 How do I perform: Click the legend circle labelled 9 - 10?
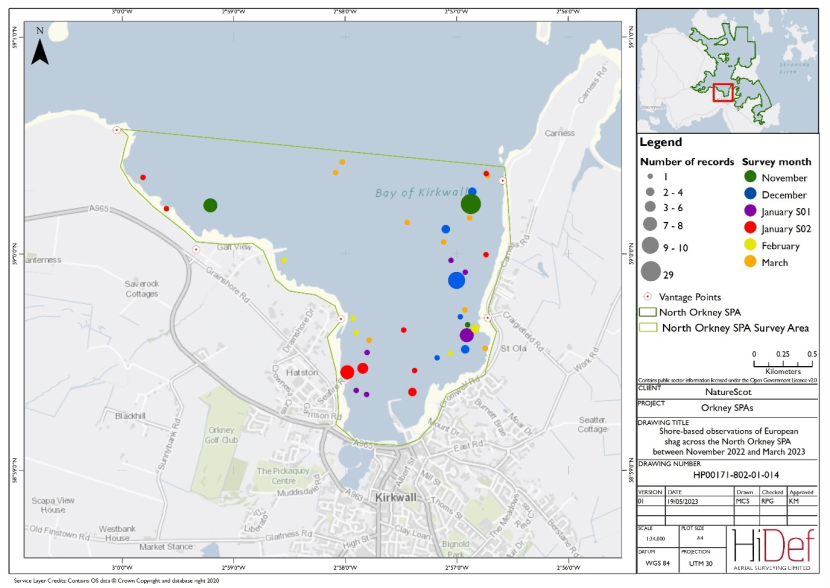click(650, 246)
